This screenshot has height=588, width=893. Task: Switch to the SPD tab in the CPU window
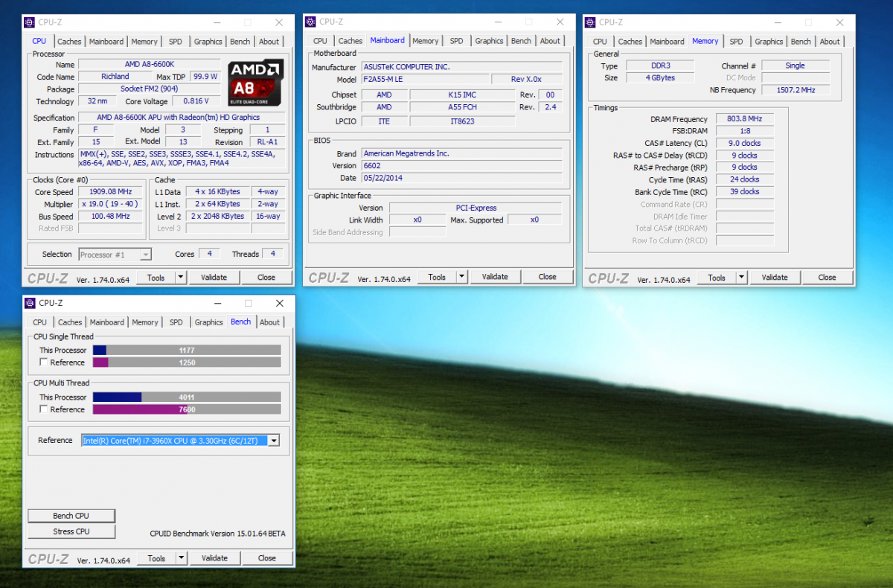coord(176,42)
